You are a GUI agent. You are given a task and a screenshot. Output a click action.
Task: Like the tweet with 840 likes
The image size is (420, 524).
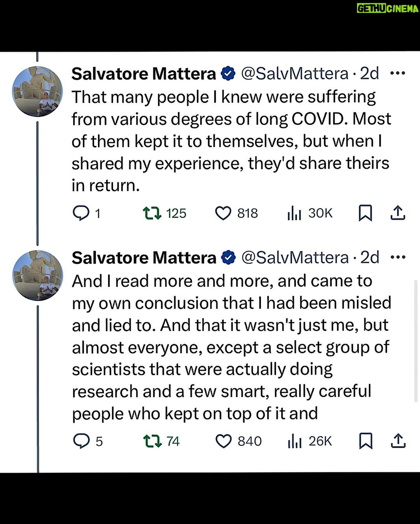[224, 442]
